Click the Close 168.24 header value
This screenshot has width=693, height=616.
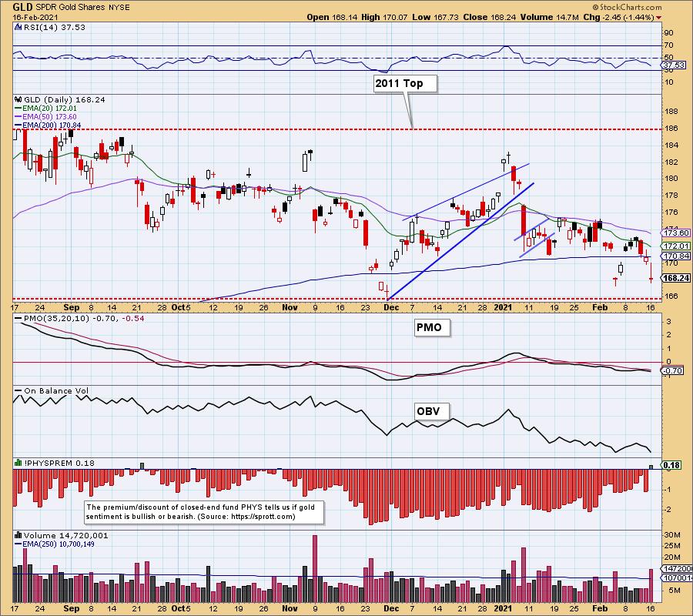coord(490,17)
